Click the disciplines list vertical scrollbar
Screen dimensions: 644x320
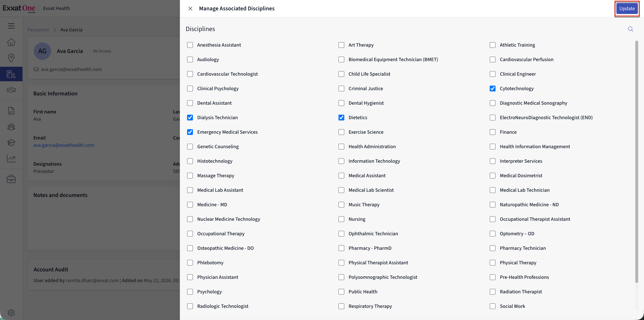point(637,162)
